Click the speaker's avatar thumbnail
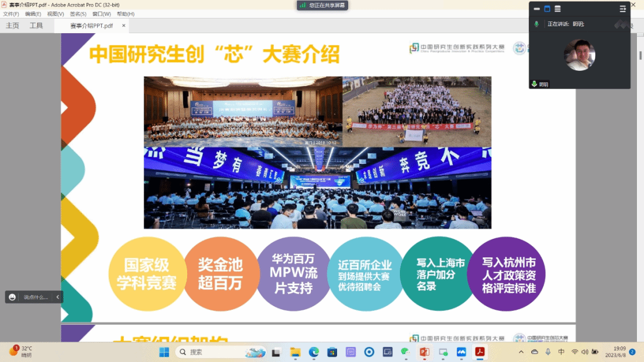 [x=579, y=55]
